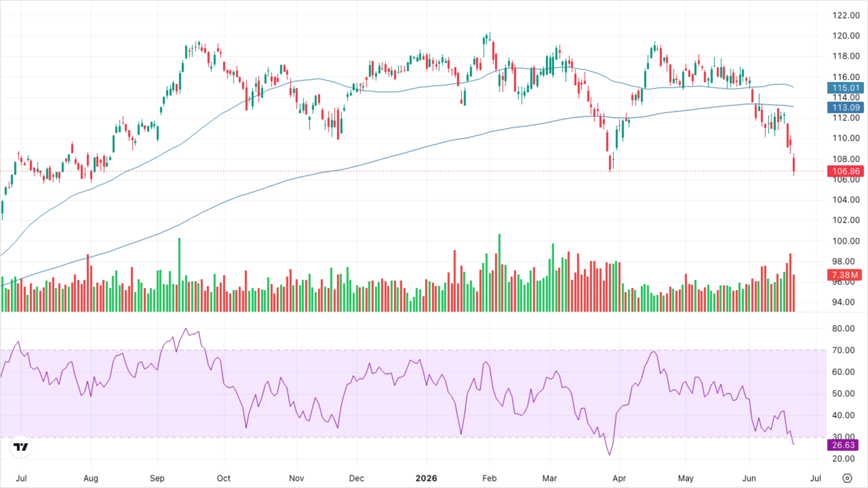Select the 26.63 RSI value label
The width and height of the screenshot is (868, 488).
point(843,445)
